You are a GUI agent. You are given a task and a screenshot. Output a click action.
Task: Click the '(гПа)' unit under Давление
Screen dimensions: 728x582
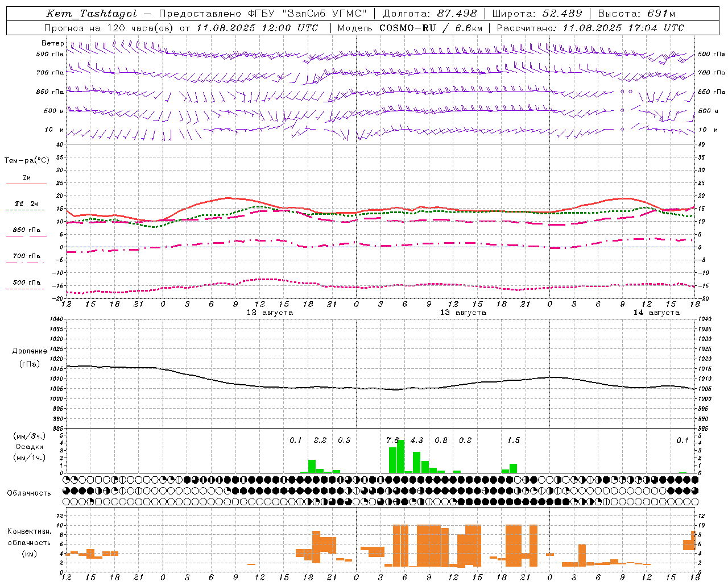[30, 364]
